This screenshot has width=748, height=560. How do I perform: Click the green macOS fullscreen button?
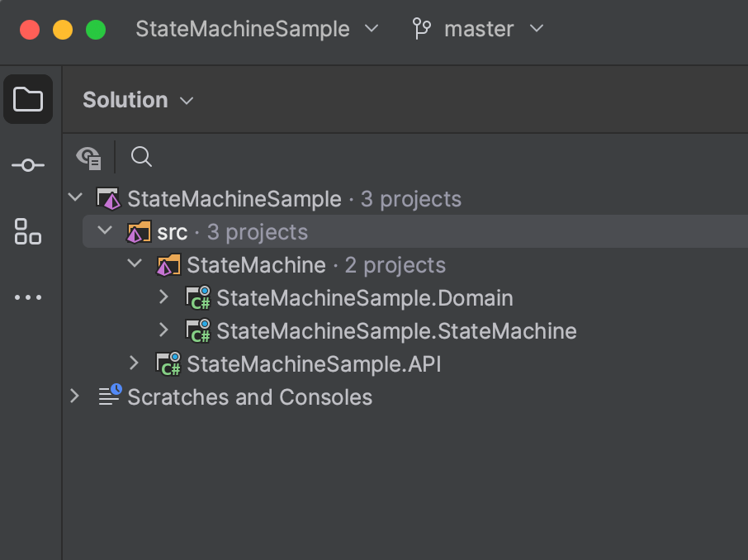pos(96,27)
